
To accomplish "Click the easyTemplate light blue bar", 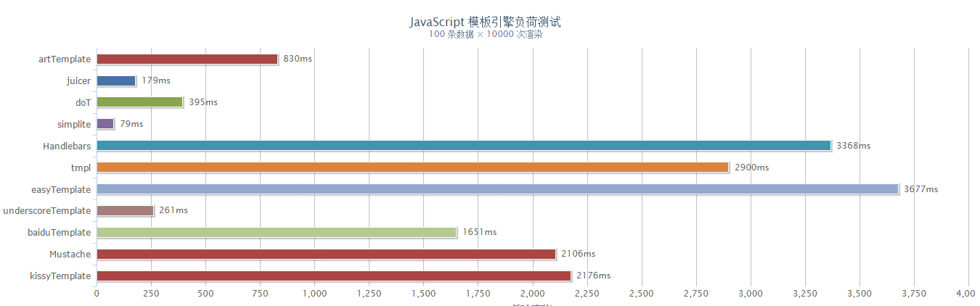I will 497,189.
